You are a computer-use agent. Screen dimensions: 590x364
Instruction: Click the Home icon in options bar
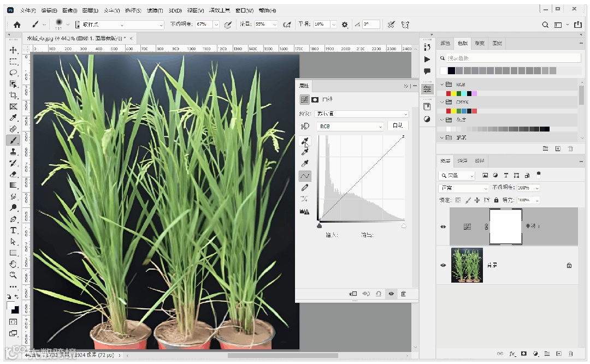[17, 25]
